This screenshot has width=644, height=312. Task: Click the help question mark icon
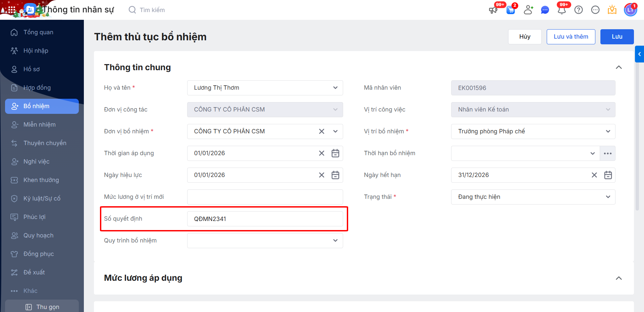(579, 10)
